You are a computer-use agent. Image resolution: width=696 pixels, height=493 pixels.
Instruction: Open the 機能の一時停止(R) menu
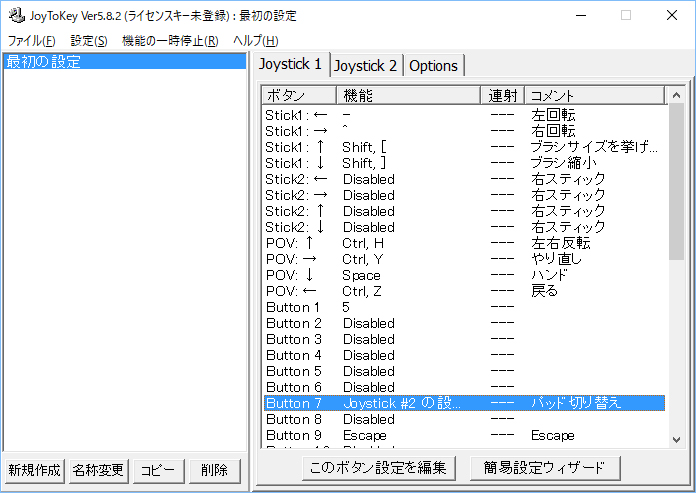[x=170, y=41]
